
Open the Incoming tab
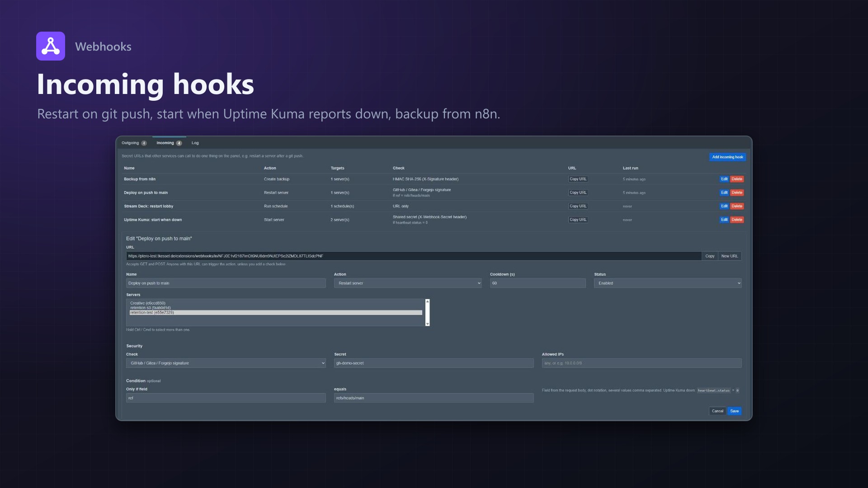(x=169, y=143)
